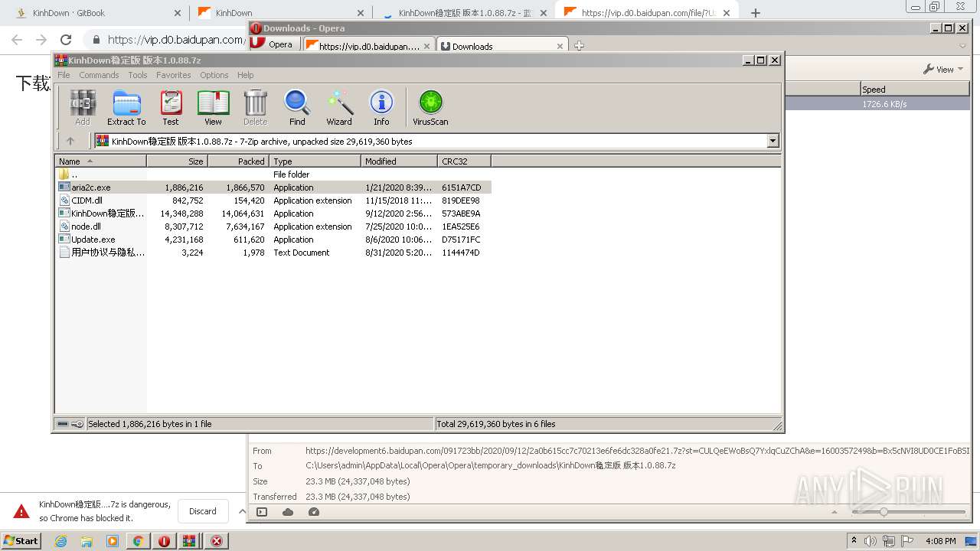
Task: Click the Add toolbar icon in WinRAR
Action: [83, 107]
